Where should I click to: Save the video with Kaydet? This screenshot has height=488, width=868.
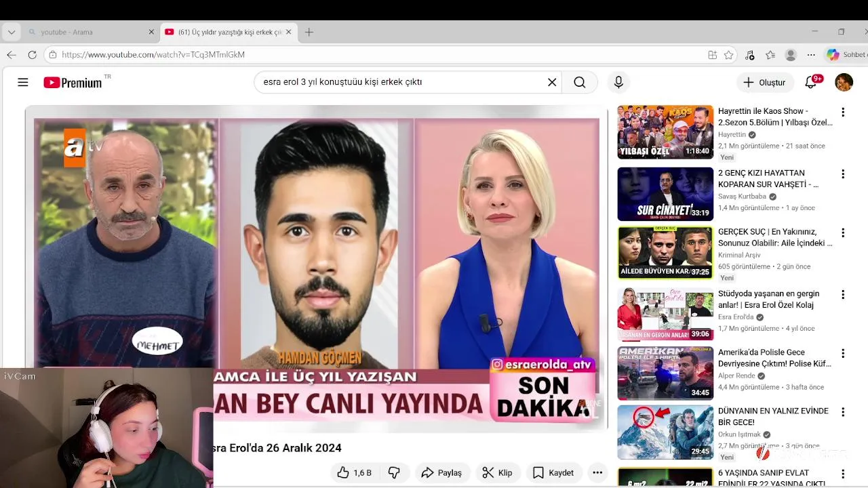pos(553,472)
